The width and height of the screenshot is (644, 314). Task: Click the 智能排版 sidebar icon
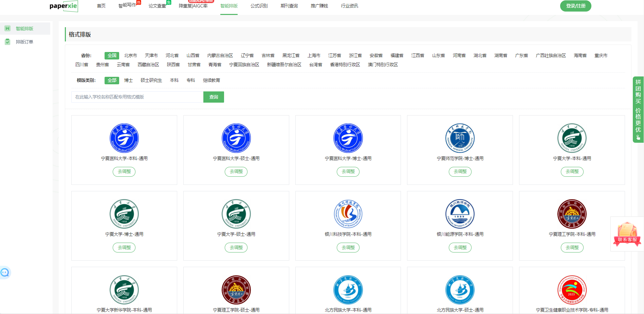pos(7,29)
